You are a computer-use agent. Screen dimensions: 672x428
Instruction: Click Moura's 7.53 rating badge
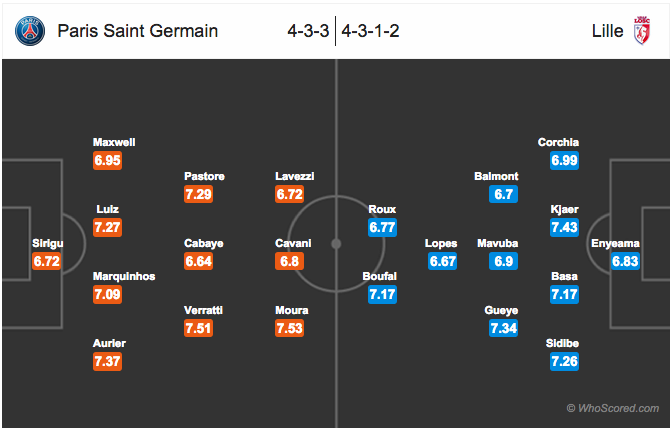tap(290, 328)
